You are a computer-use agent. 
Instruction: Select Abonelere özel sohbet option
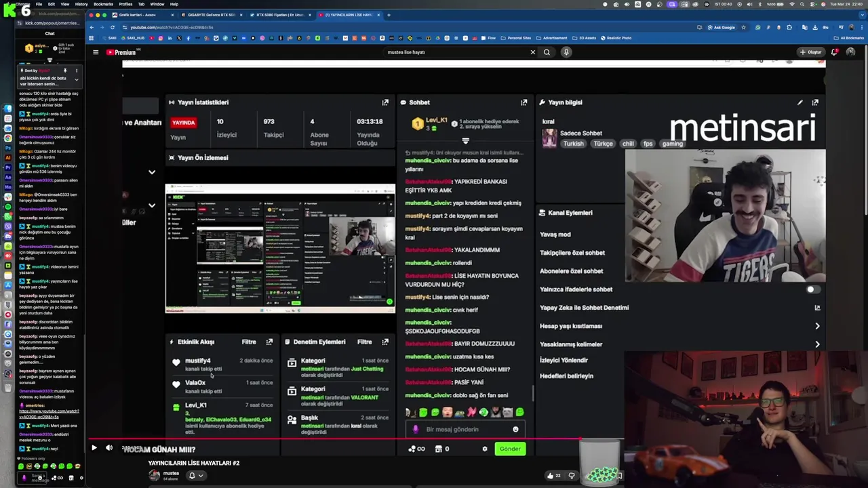click(571, 271)
